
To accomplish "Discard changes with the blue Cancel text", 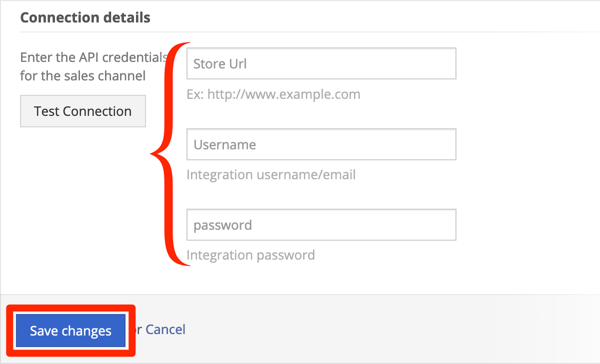I will (x=165, y=330).
